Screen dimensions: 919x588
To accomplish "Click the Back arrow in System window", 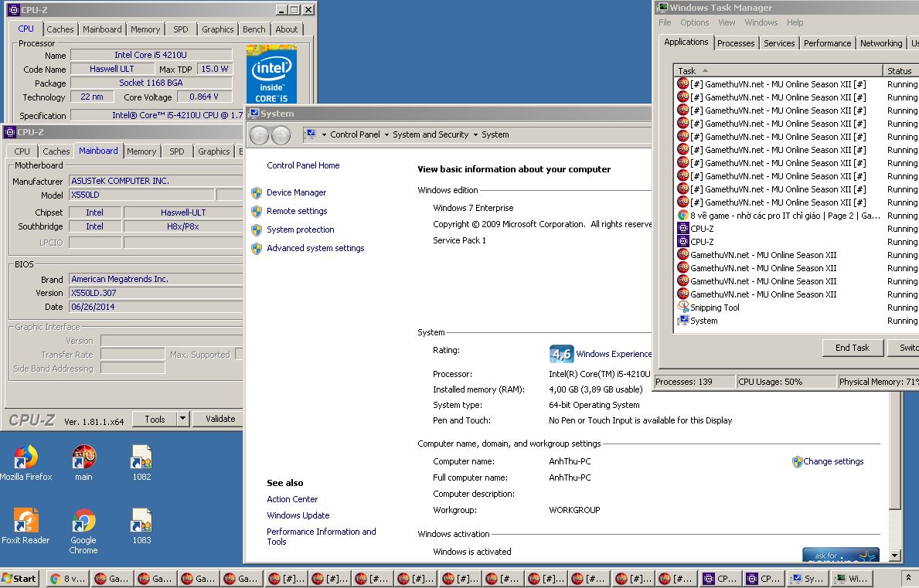I will (x=259, y=135).
